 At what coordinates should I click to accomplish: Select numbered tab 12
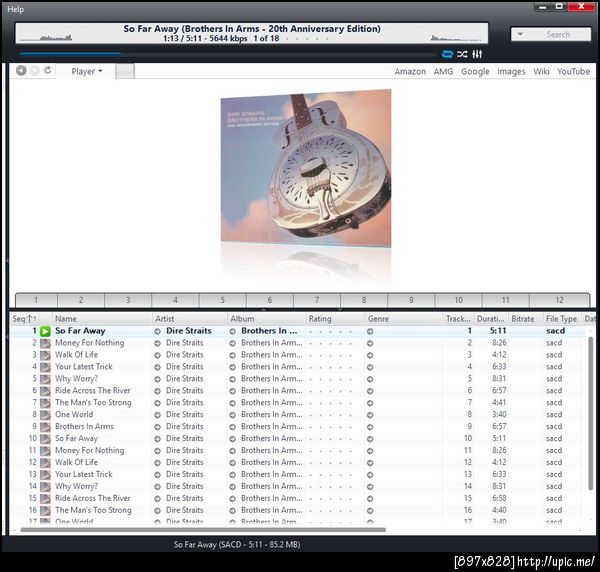click(x=559, y=300)
